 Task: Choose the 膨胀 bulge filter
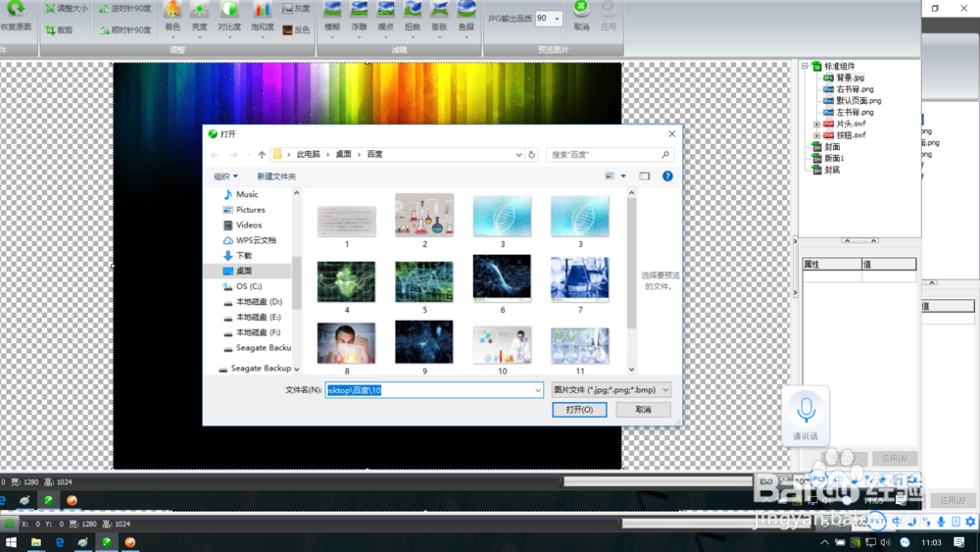pos(439,18)
